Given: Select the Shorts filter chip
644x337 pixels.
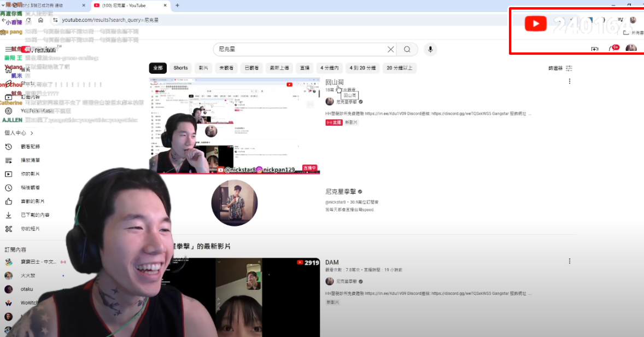Looking at the screenshot, I should [x=180, y=68].
